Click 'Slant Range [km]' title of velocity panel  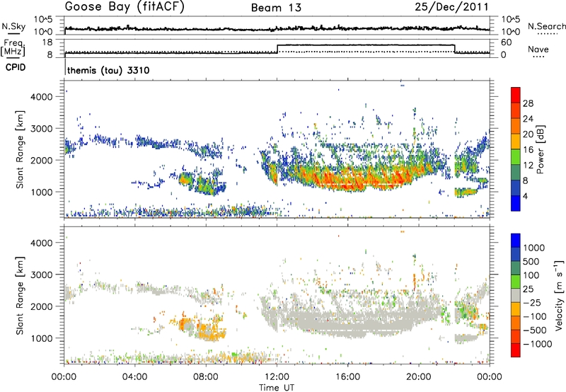click(x=20, y=295)
